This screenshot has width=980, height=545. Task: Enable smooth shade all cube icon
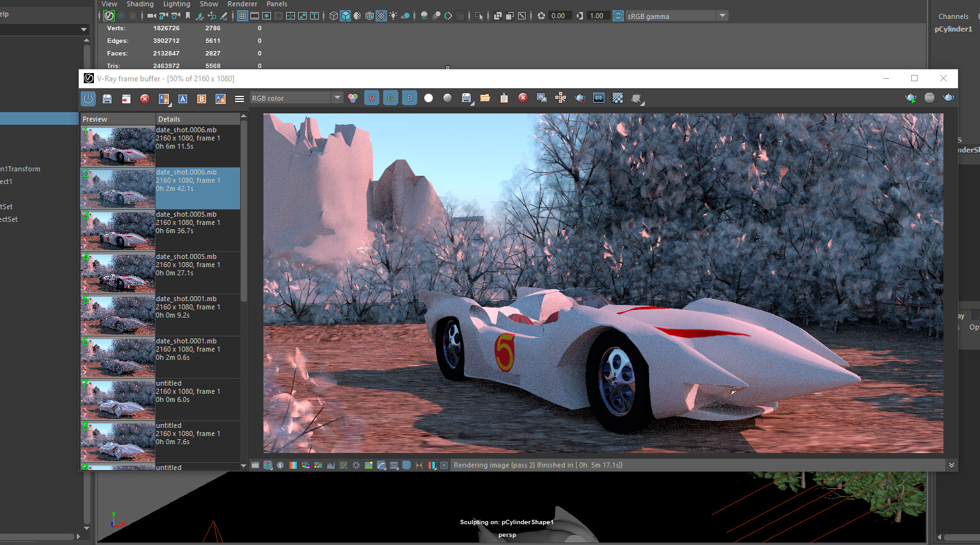tap(345, 16)
